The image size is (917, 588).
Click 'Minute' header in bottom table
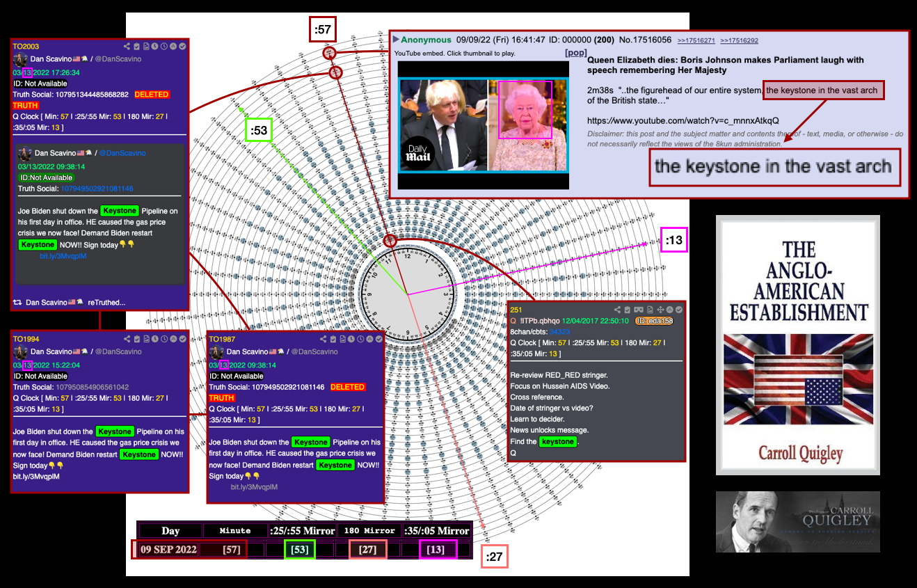[x=235, y=531]
